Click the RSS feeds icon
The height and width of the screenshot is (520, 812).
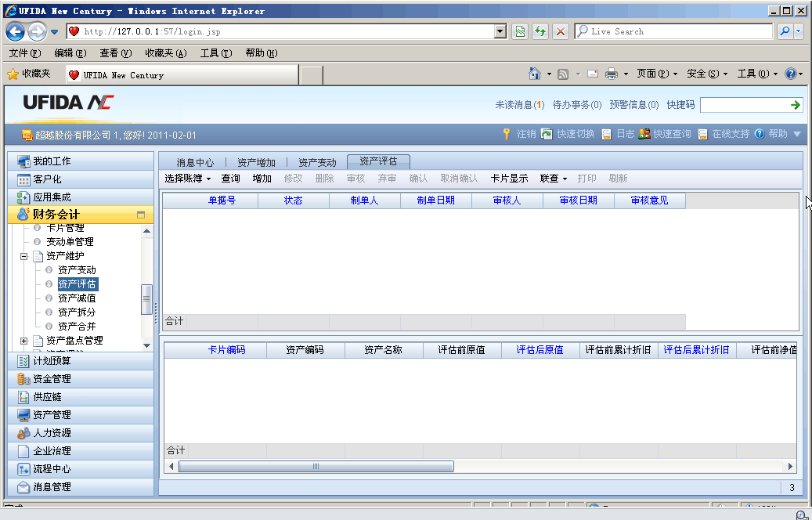coord(563,74)
